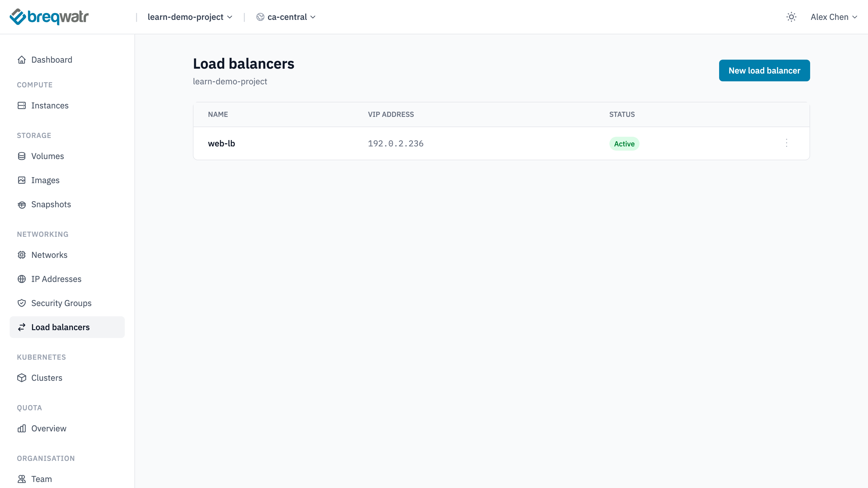
Task: Click the VIP address 192.0.2.236
Action: tap(396, 144)
